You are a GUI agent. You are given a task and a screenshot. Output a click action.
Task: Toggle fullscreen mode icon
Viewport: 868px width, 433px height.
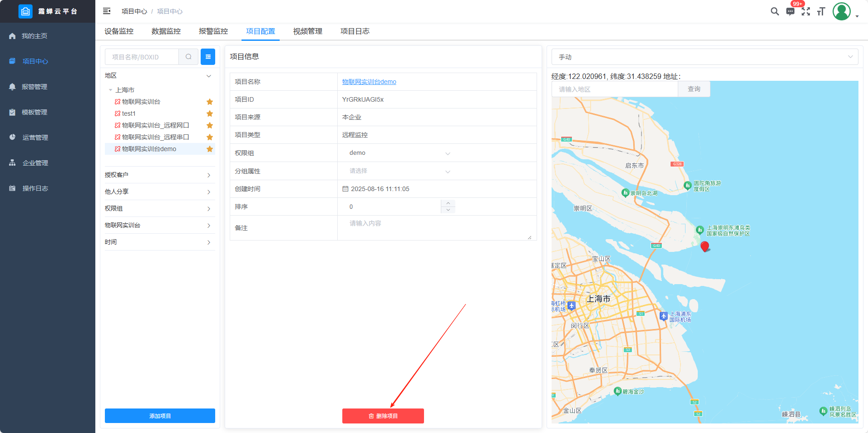[806, 11]
